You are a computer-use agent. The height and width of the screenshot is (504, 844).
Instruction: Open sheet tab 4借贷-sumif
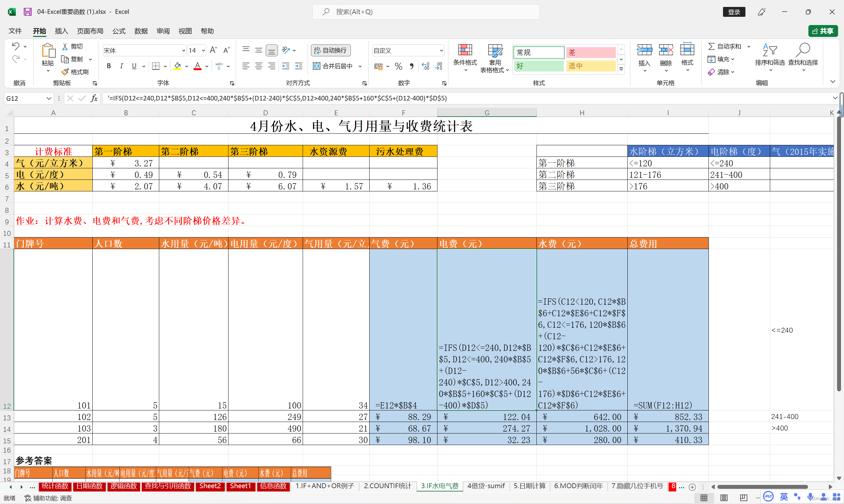pyautogui.click(x=486, y=486)
